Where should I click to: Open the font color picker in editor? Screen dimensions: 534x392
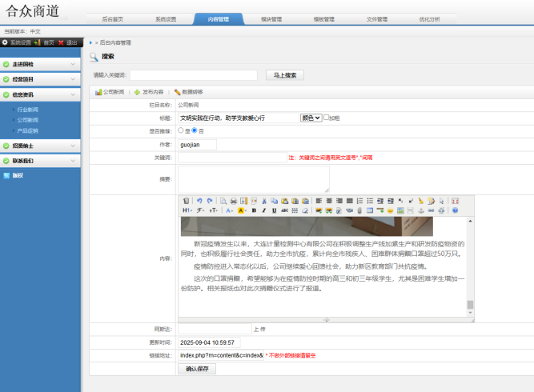(229, 210)
